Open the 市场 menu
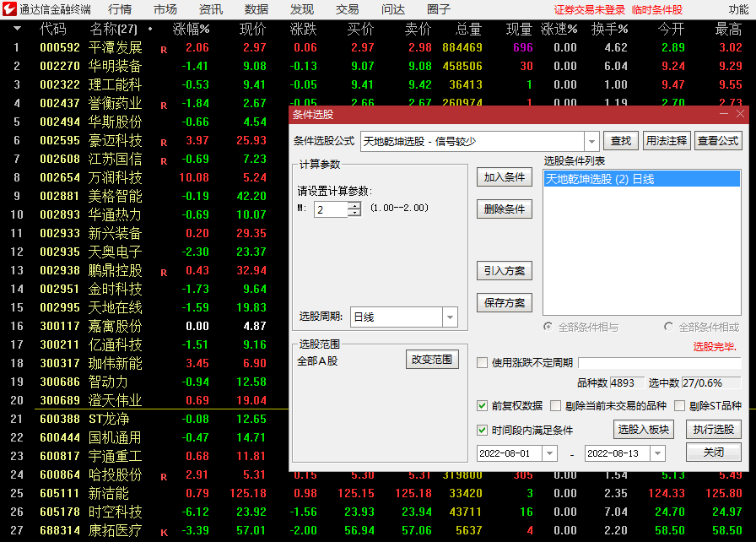 (165, 9)
